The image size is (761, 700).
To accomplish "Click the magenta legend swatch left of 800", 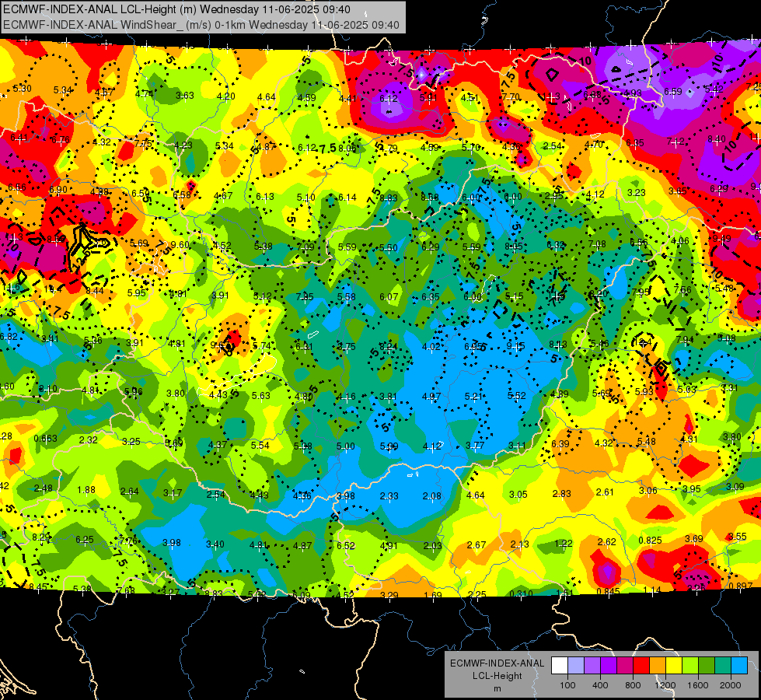I will (x=625, y=666).
